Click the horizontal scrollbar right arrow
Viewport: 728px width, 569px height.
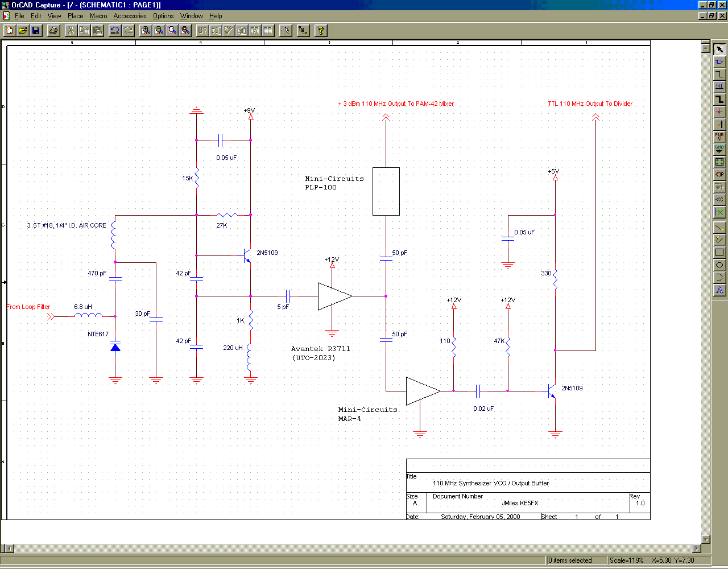pyautogui.click(x=697, y=549)
